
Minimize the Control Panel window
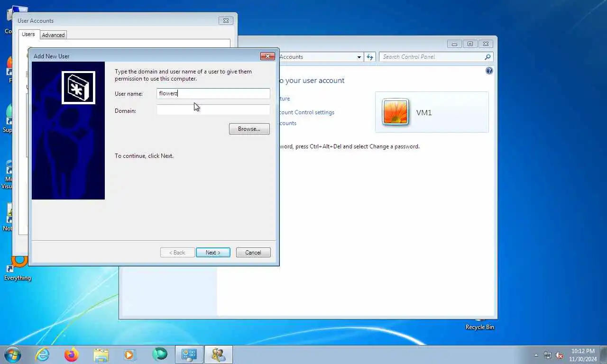pyautogui.click(x=454, y=44)
